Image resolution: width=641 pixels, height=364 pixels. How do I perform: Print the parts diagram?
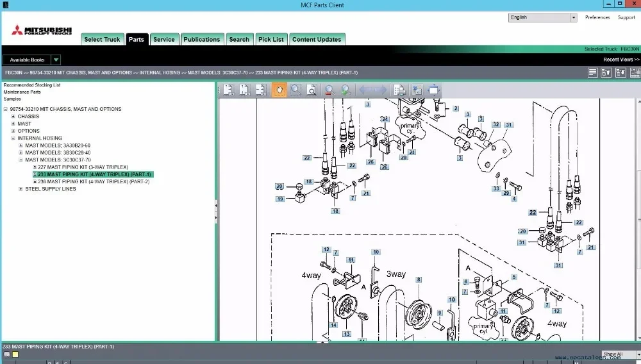399,90
